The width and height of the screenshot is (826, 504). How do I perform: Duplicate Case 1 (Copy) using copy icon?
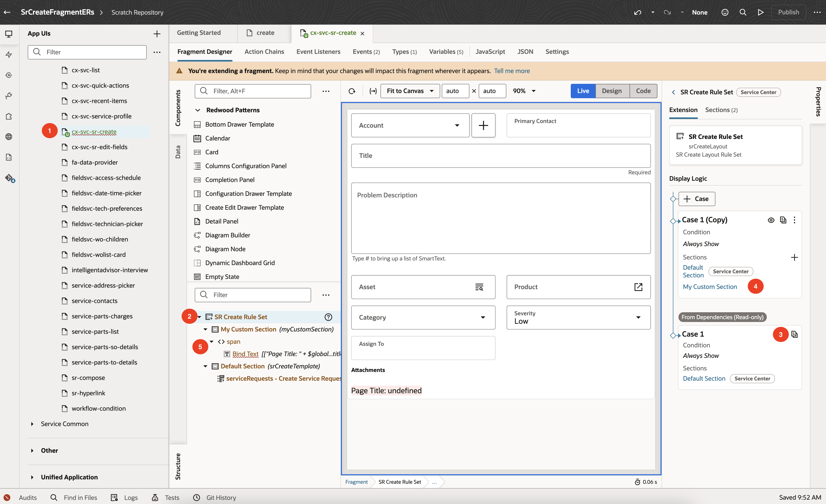[783, 220]
